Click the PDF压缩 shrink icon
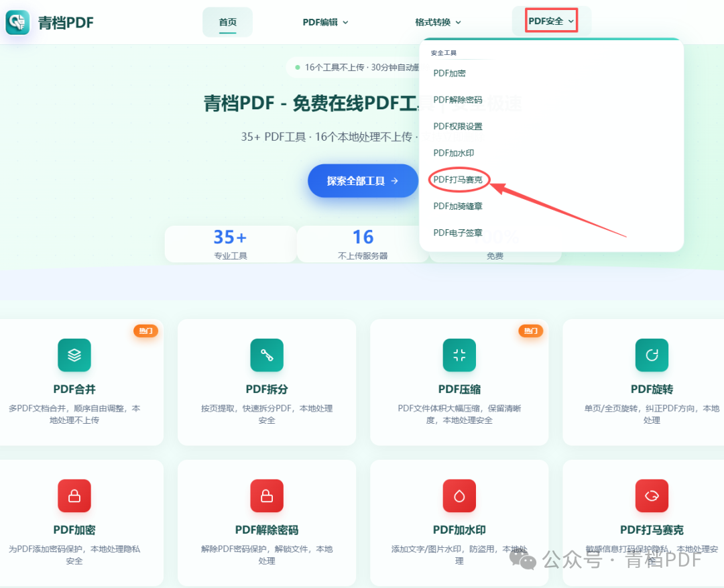Screen dimensions: 724x588 (459, 355)
